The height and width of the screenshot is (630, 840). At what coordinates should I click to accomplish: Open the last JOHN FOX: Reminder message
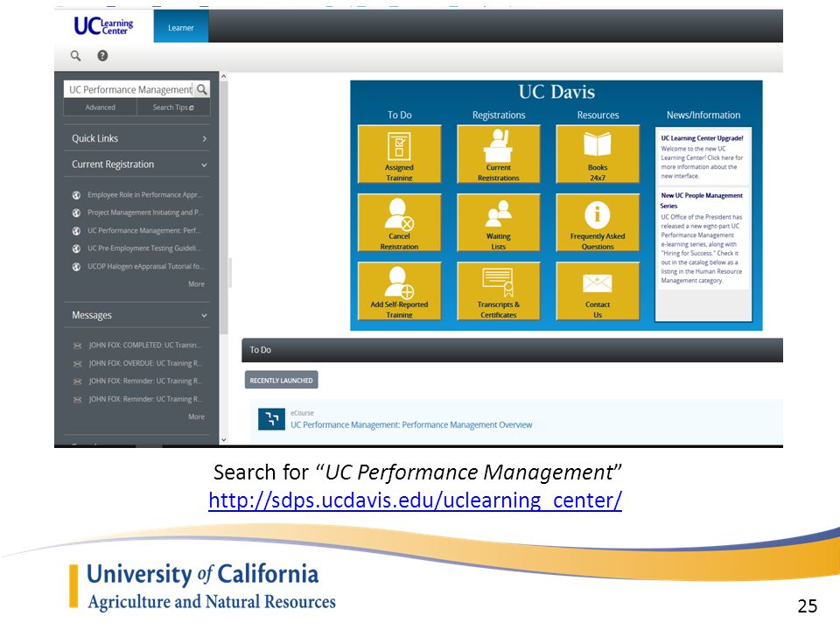146,399
